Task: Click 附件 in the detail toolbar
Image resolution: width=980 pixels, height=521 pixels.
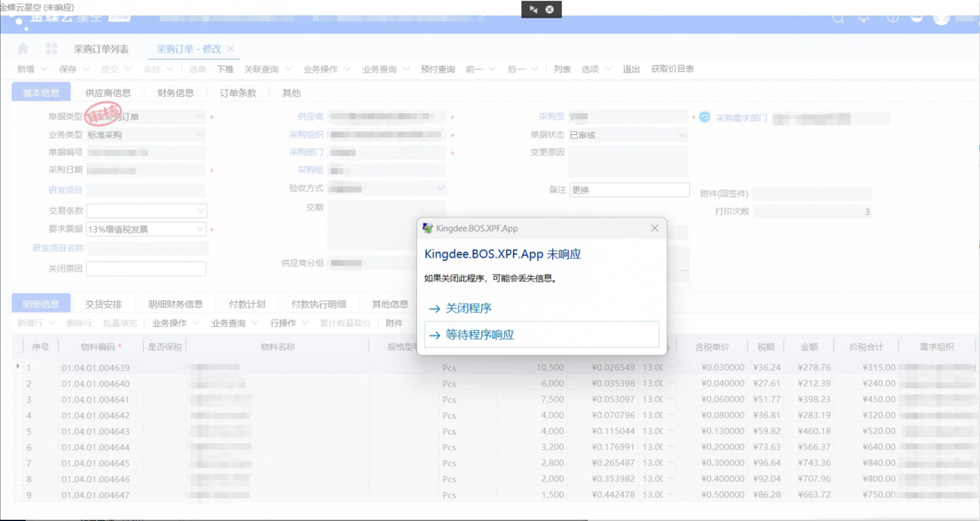Action: pyautogui.click(x=394, y=323)
